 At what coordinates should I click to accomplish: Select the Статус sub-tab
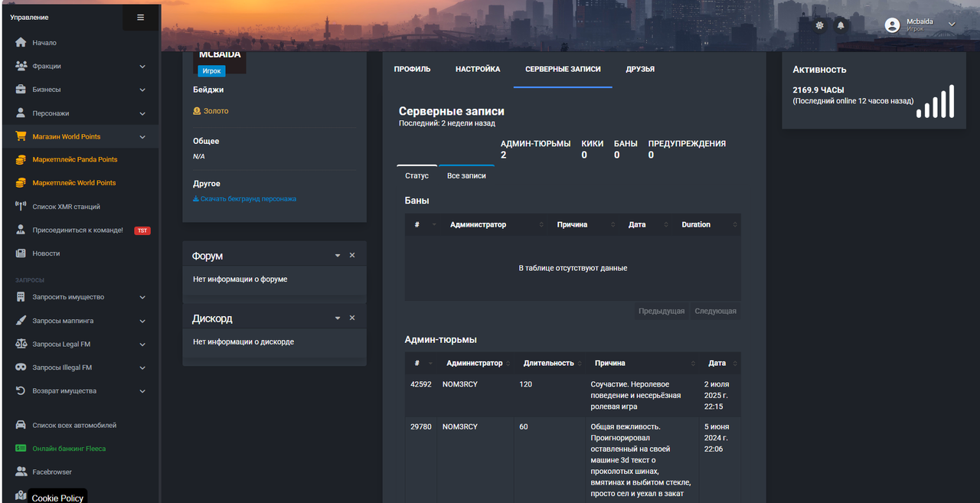tap(416, 175)
